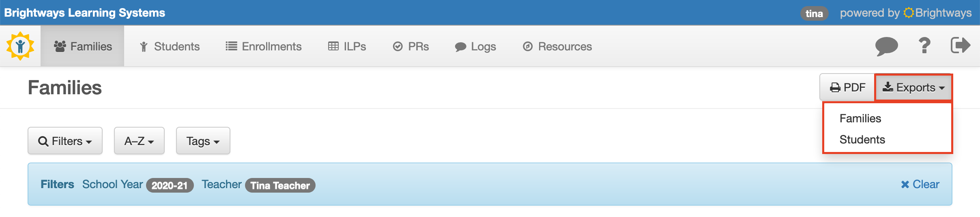The height and width of the screenshot is (217, 980).
Task: Open help via question mark icon
Action: (924, 46)
